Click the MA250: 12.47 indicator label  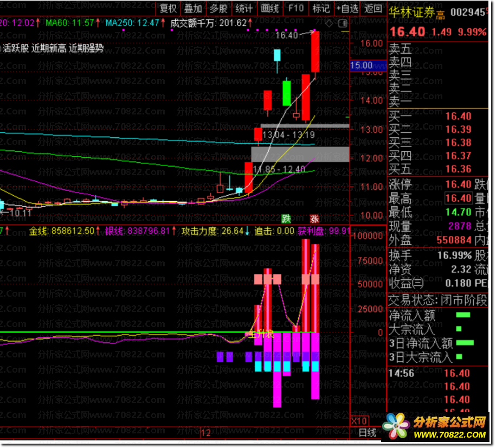pyautogui.click(x=135, y=23)
